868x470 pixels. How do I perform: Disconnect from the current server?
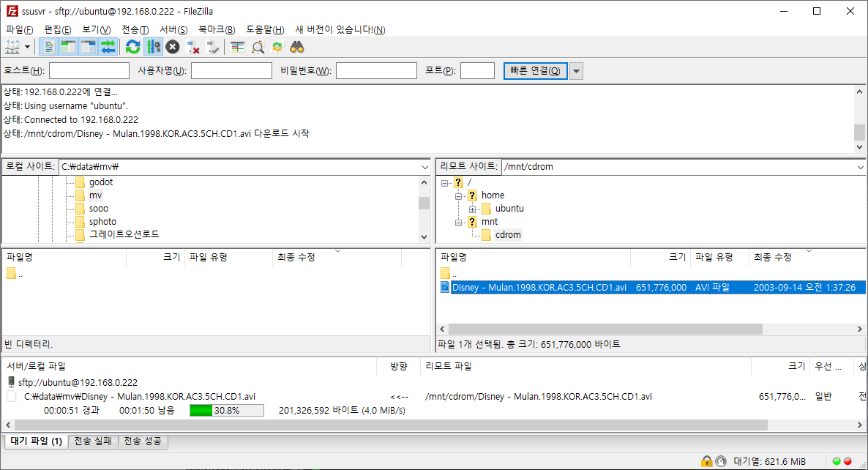(x=192, y=47)
